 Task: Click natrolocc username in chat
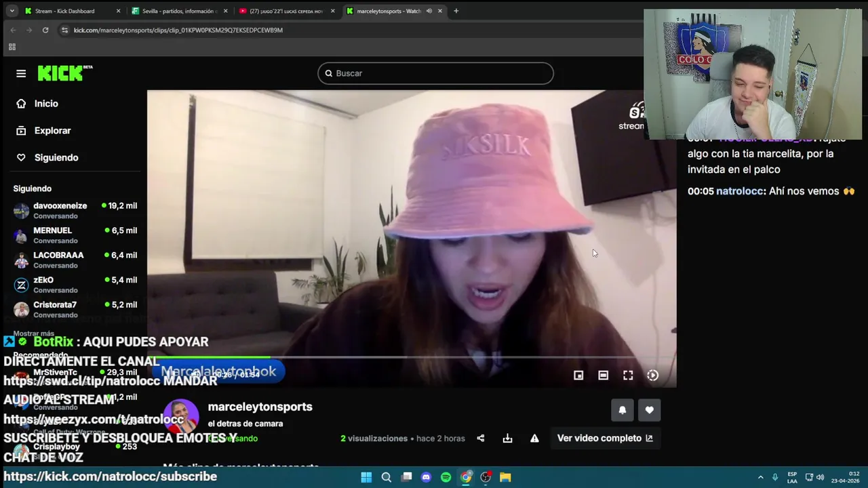(740, 191)
